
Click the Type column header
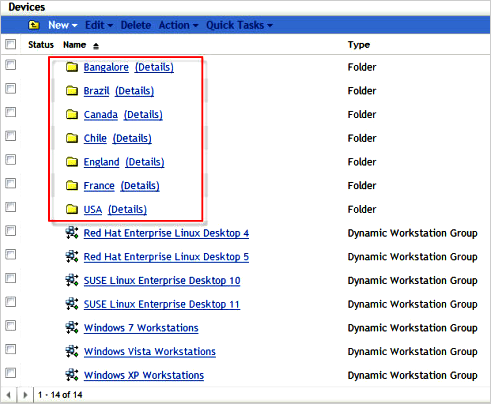click(x=359, y=45)
